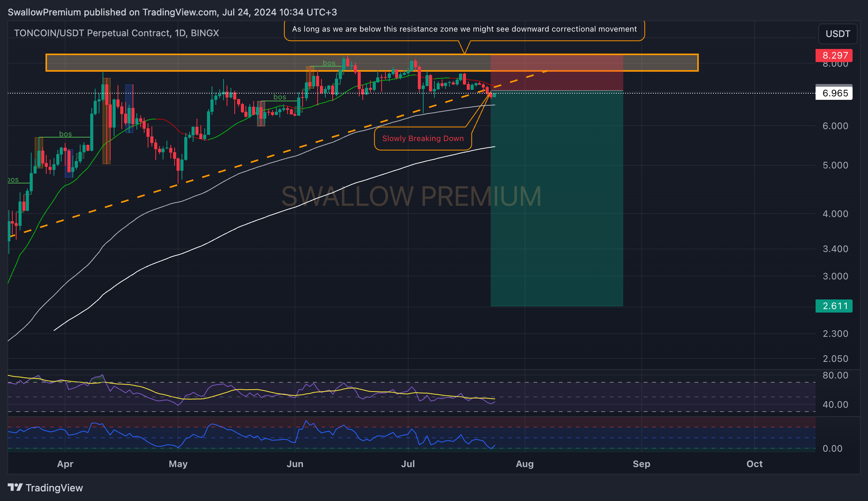This screenshot has width=868, height=501.
Task: Click the 4.000 price axis label
Action: pos(835,214)
